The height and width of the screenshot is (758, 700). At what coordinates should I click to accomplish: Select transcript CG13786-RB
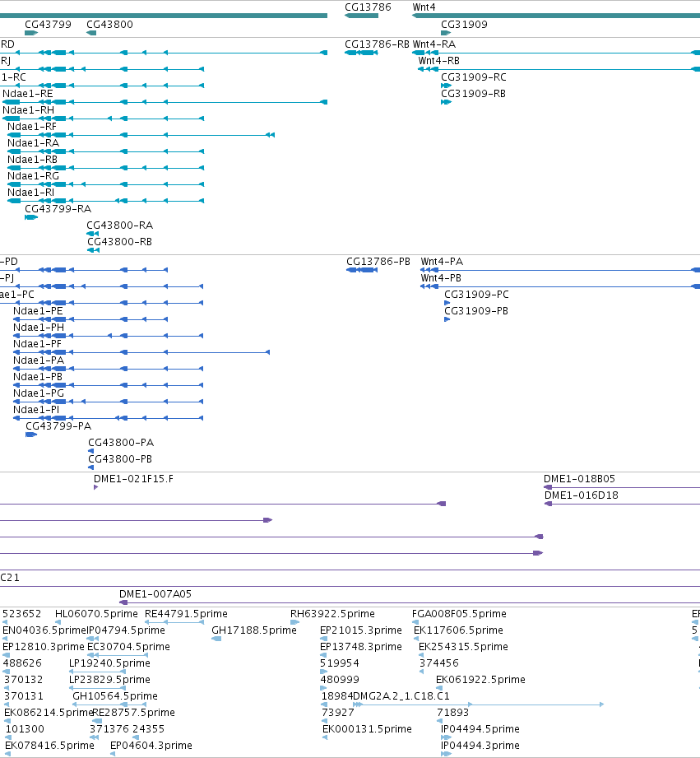[x=377, y=44]
